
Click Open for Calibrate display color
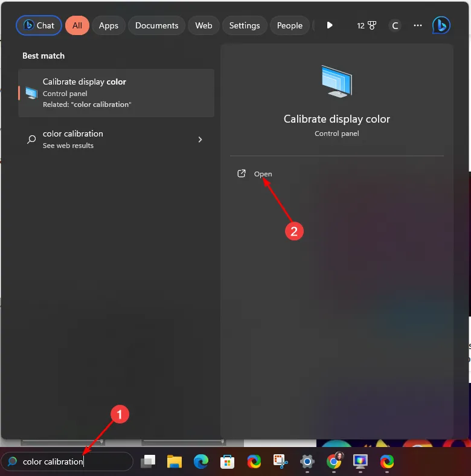[263, 174]
